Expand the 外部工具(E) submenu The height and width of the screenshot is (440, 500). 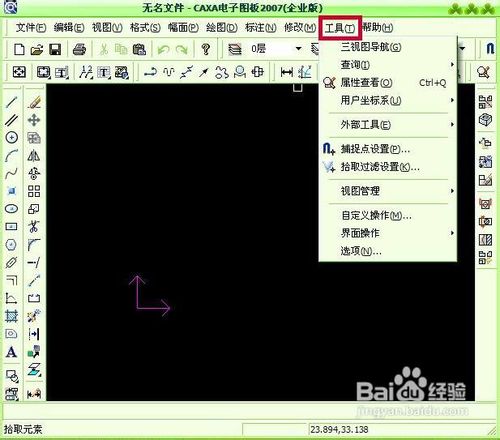click(388, 125)
